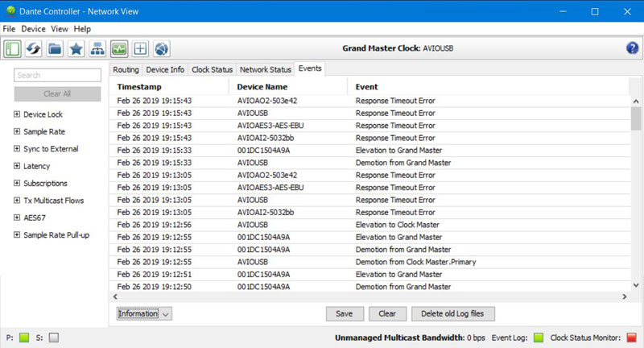Image resolution: width=644 pixels, height=348 pixels.
Task: Expand the Device Lock filter
Action: [17, 114]
